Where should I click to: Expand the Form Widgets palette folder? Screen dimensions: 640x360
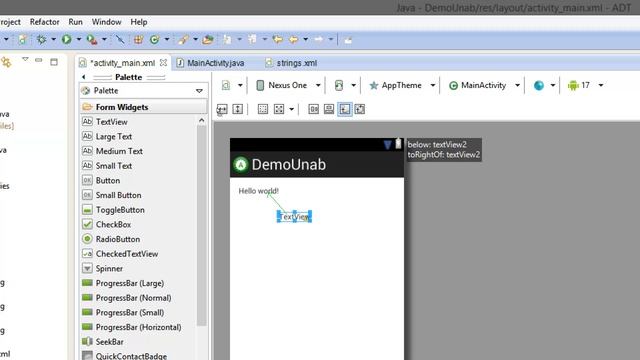(x=143, y=107)
